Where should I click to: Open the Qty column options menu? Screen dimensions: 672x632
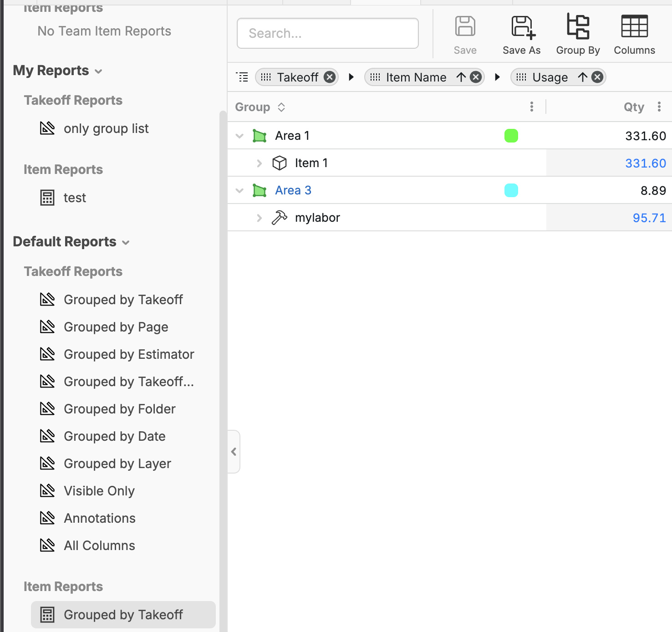pos(659,107)
